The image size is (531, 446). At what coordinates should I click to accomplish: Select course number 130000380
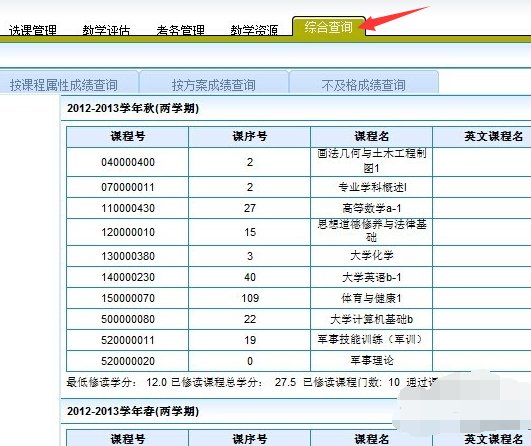pos(128,256)
